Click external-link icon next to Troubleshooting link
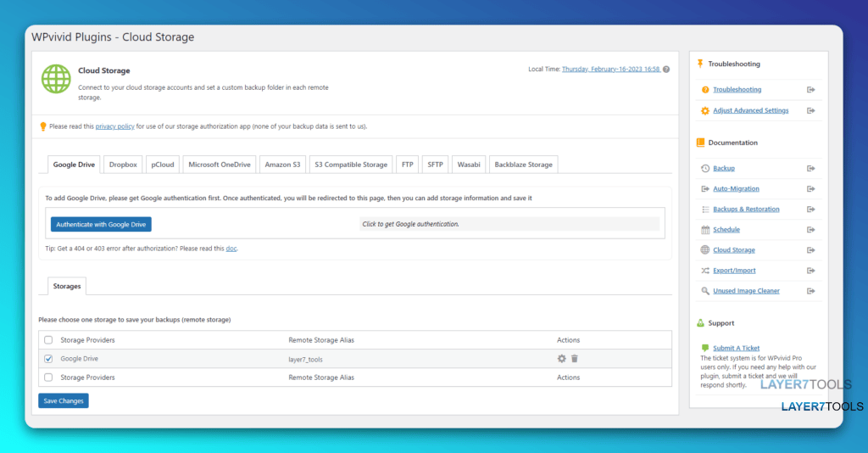 (810, 90)
